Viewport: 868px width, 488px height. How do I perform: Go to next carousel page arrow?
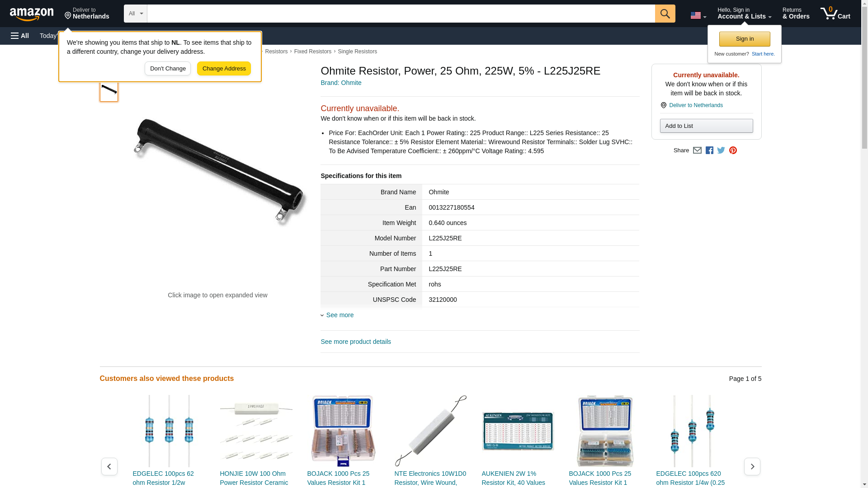tap(752, 466)
